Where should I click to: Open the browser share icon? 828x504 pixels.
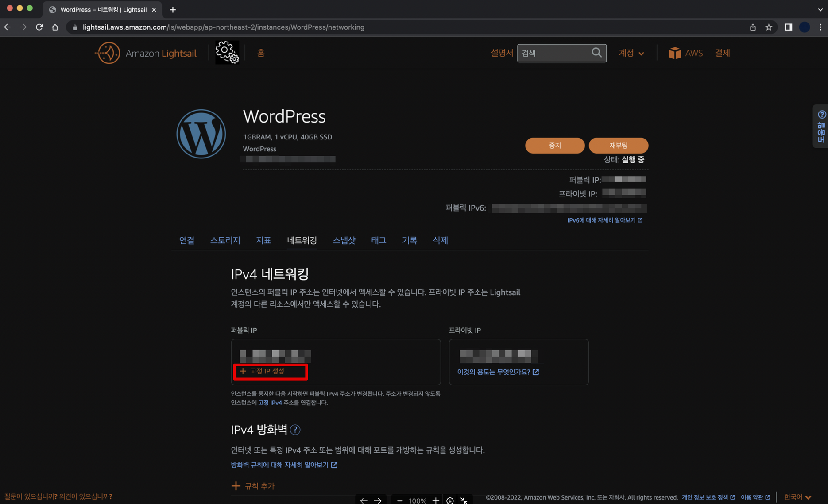tap(753, 27)
